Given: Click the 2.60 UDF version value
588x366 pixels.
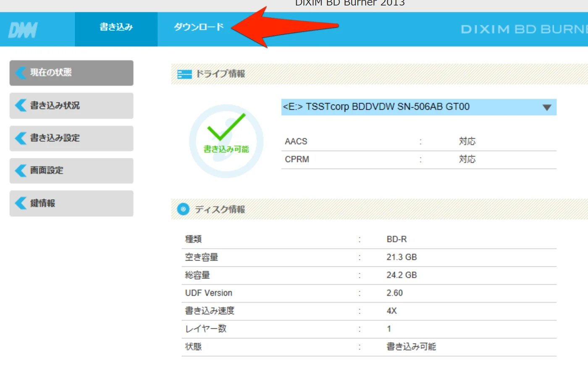Looking at the screenshot, I should (394, 293).
